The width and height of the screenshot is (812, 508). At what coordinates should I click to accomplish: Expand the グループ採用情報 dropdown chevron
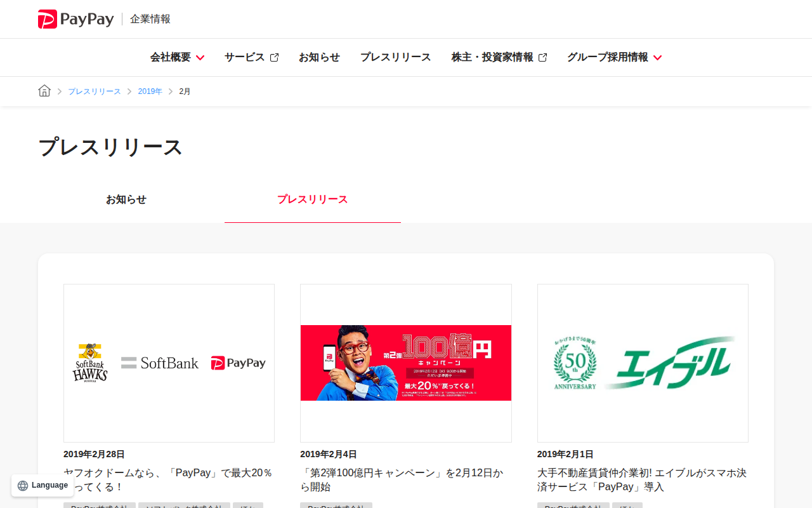click(658, 58)
